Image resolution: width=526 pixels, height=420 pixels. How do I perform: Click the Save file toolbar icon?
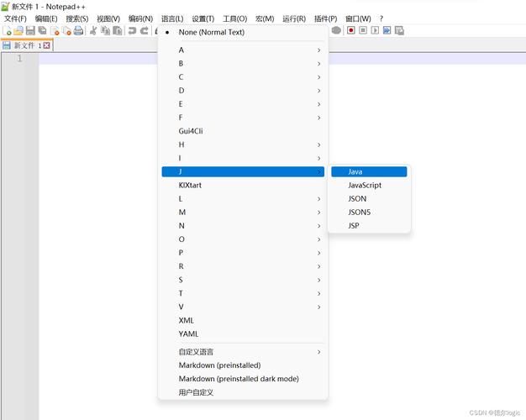30,31
